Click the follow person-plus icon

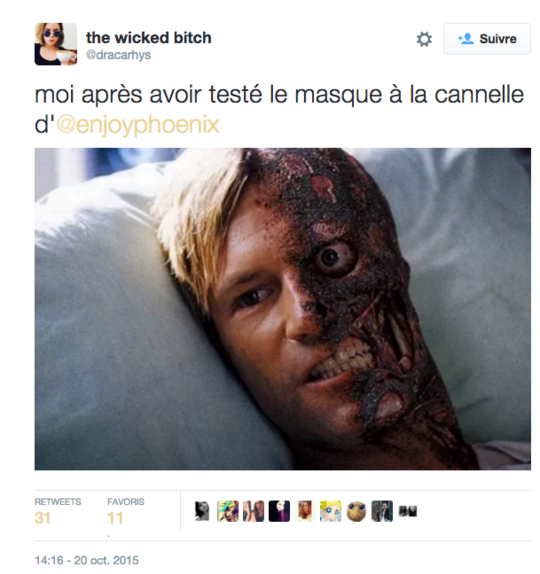466,39
